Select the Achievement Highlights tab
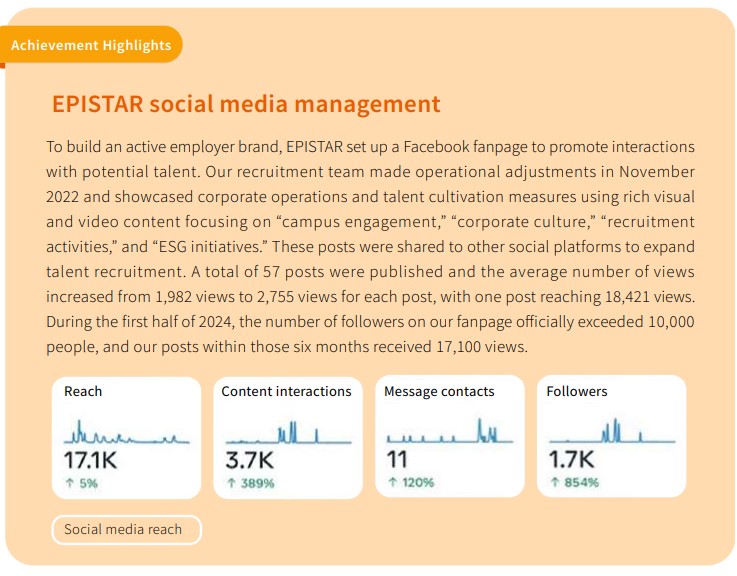 pyautogui.click(x=91, y=45)
